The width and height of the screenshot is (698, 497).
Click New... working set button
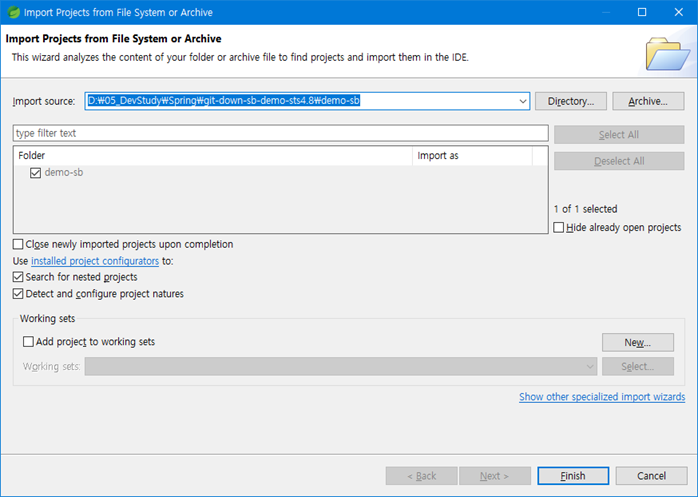[637, 342]
